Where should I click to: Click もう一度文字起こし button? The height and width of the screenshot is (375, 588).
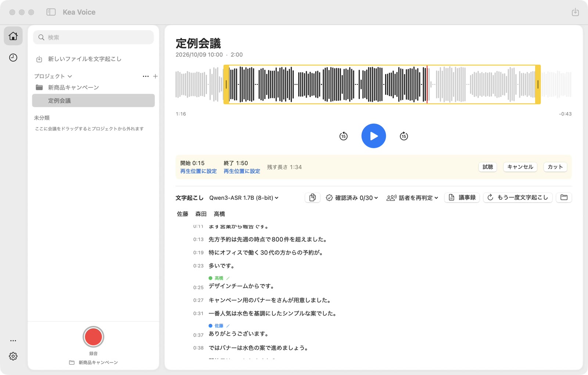click(518, 198)
